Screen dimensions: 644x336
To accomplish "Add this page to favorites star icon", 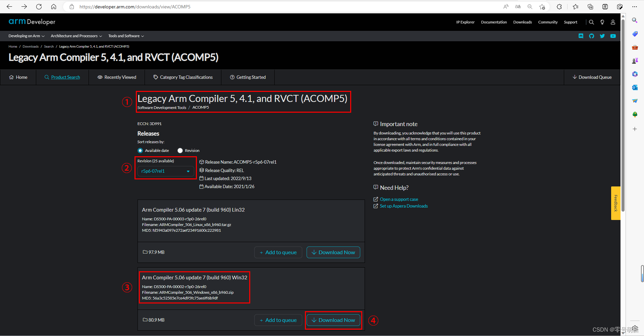I will (x=542, y=7).
